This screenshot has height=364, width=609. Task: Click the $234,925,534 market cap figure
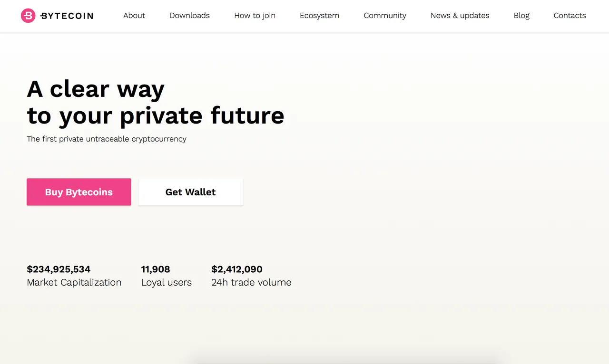point(59,269)
